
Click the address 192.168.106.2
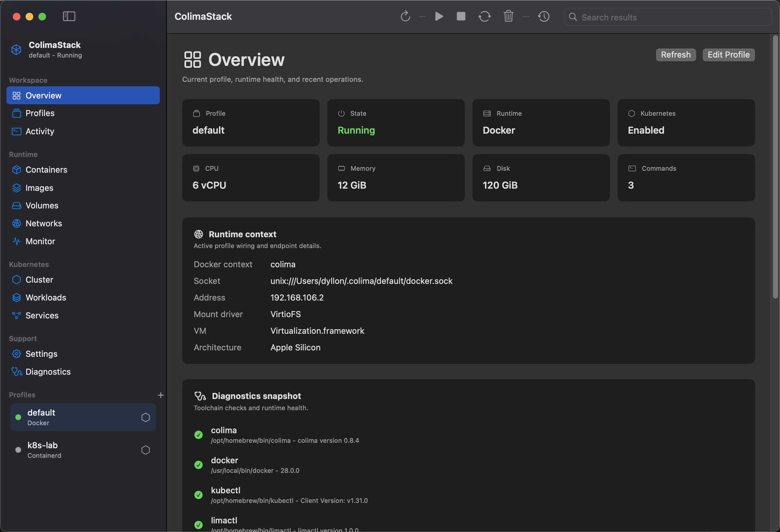coord(297,298)
